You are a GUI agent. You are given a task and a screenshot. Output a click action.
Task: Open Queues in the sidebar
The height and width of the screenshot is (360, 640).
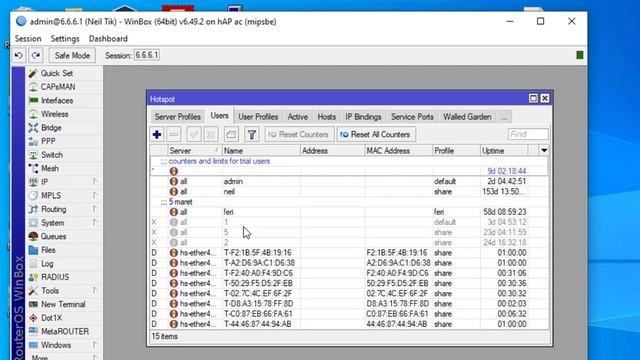click(53, 236)
